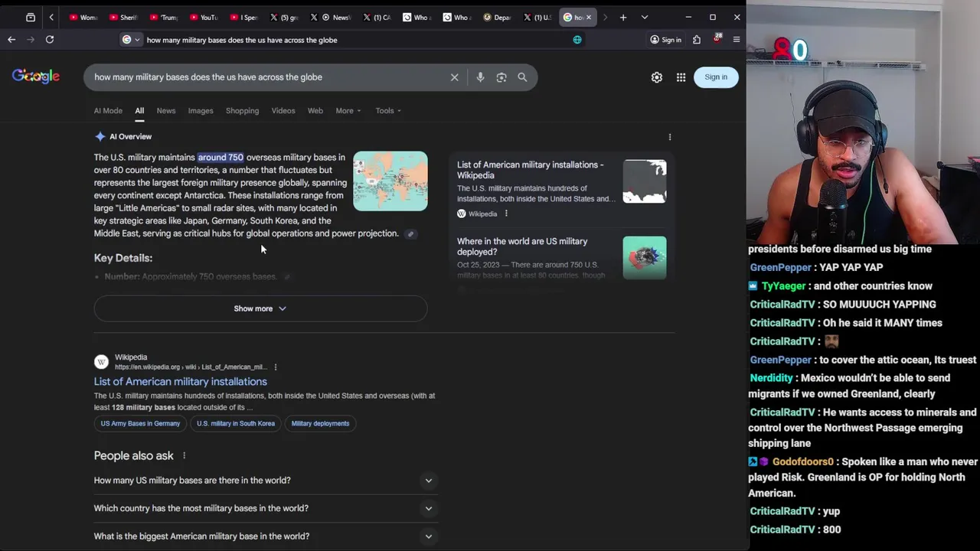Select the News results tab
Viewport: 980px width, 551px height.
166,111
